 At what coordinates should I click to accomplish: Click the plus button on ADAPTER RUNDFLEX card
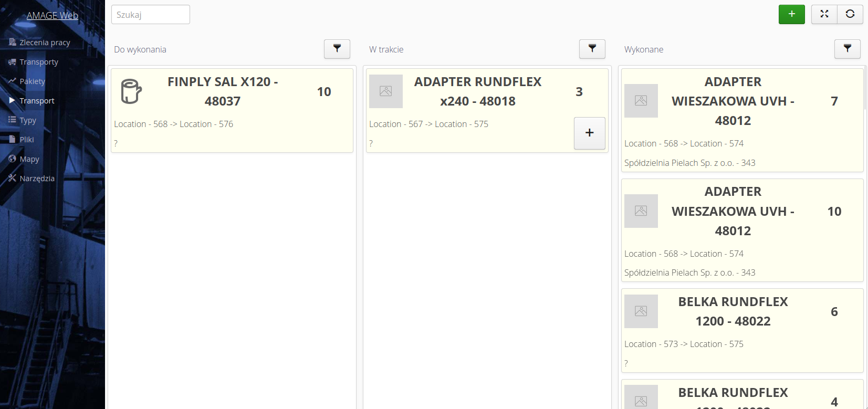point(589,133)
